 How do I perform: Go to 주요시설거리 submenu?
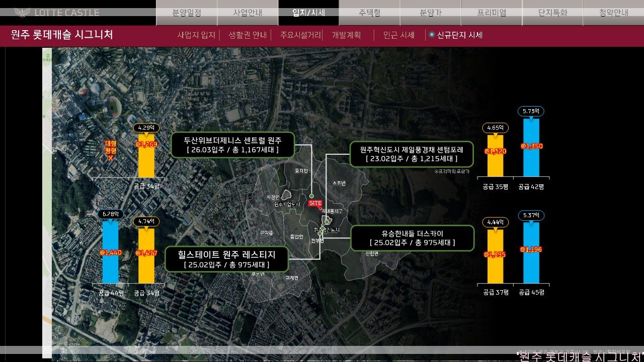(x=300, y=35)
